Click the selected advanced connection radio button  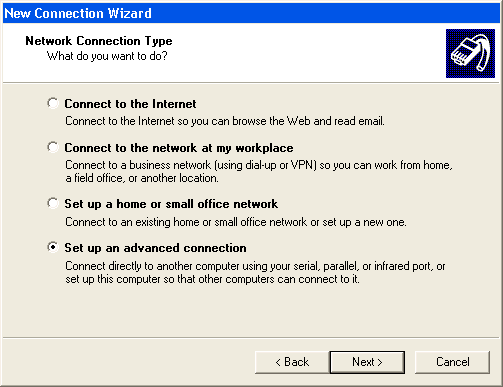coord(53,247)
